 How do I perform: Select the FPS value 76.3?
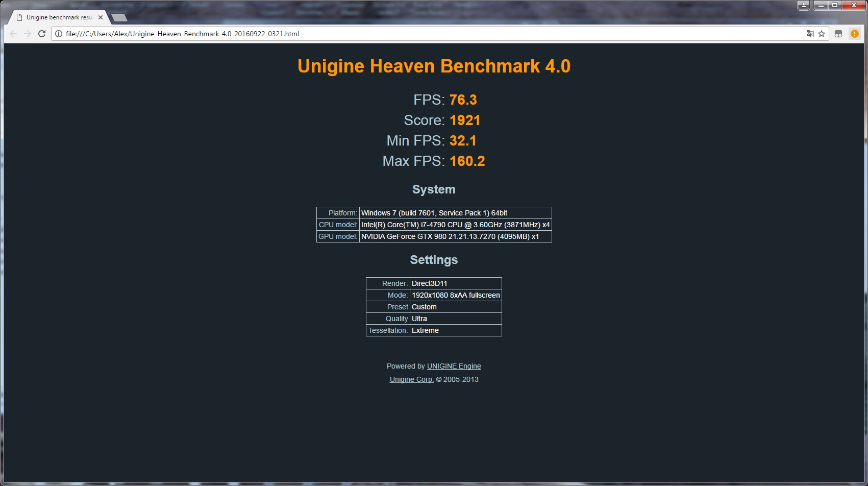pyautogui.click(x=463, y=100)
